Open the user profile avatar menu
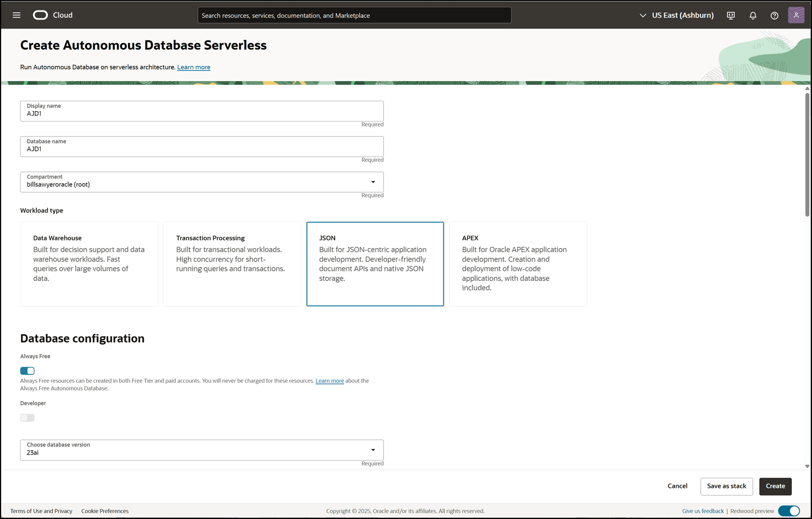This screenshot has width=812, height=519. click(x=796, y=15)
